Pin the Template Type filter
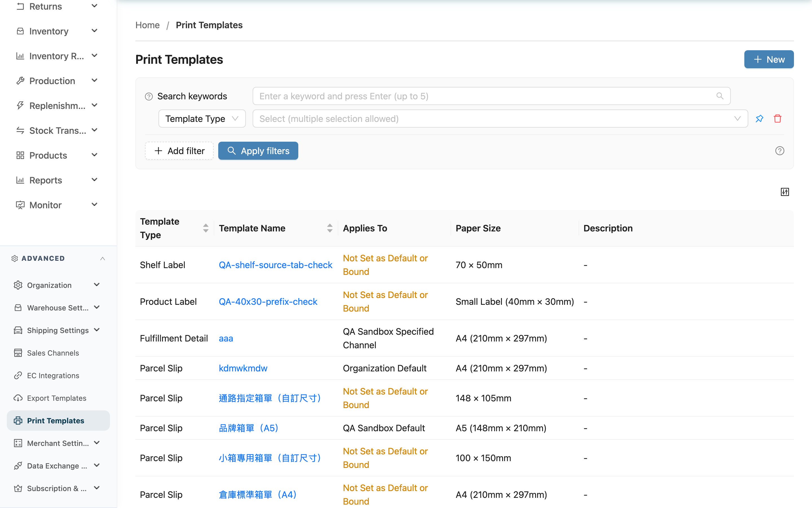Screen dimensions: 812x508 [759, 119]
